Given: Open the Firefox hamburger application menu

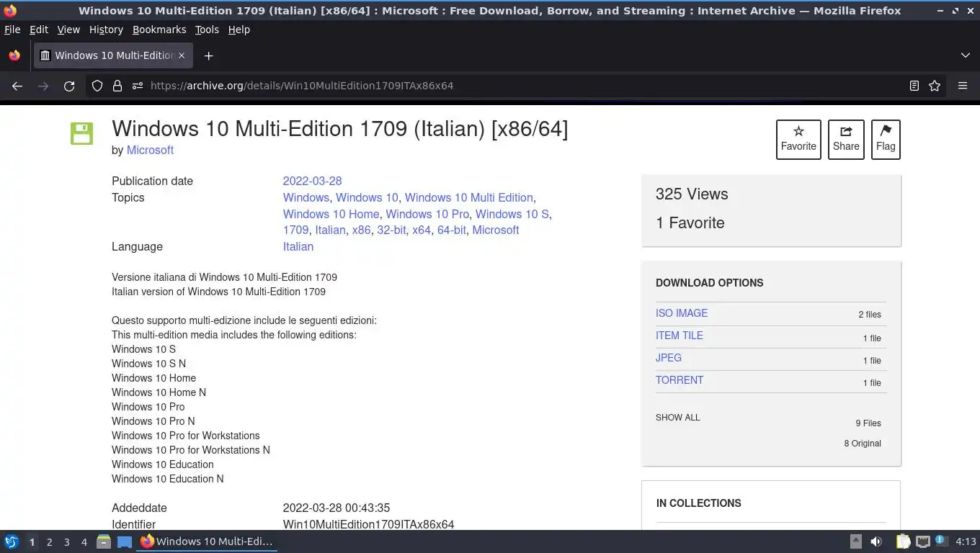Looking at the screenshot, I should coord(962,86).
